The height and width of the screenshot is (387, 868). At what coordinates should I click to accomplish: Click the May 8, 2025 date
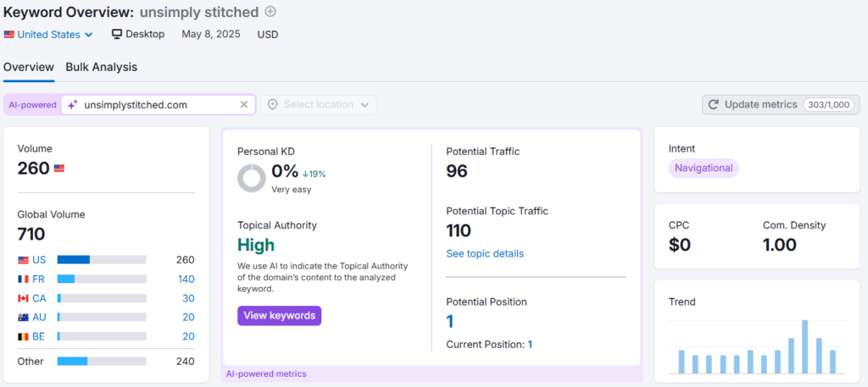point(211,34)
